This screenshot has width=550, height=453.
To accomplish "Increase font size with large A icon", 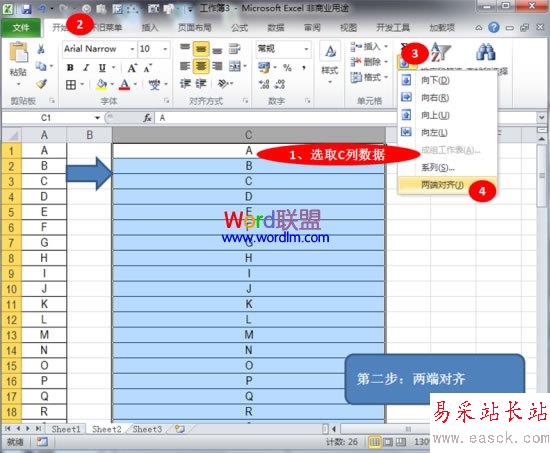I will 132,68.
